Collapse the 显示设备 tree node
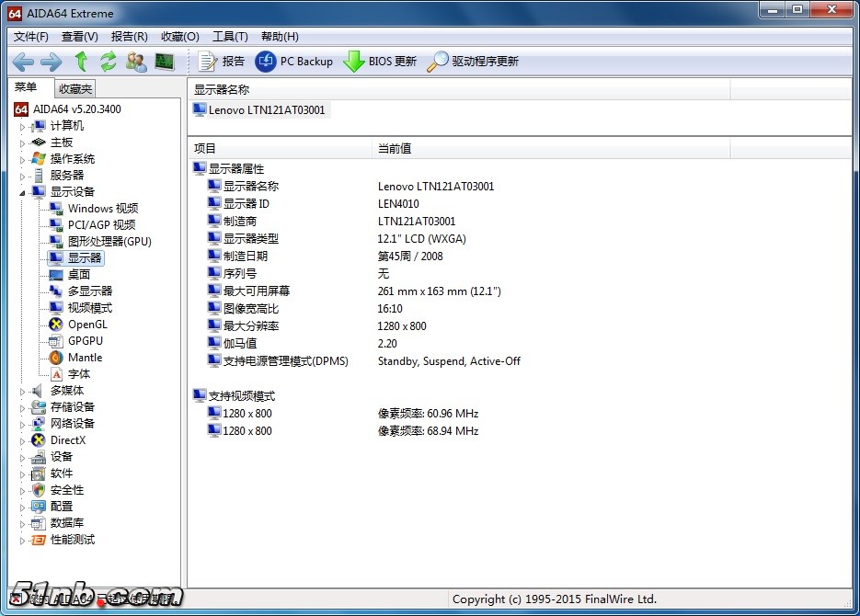This screenshot has width=860, height=616. (x=23, y=192)
